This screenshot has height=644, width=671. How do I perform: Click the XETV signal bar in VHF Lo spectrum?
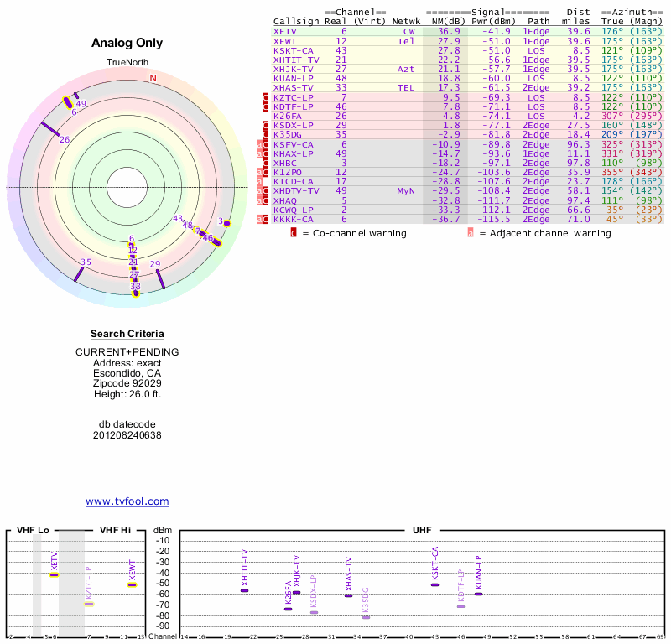coord(55,574)
